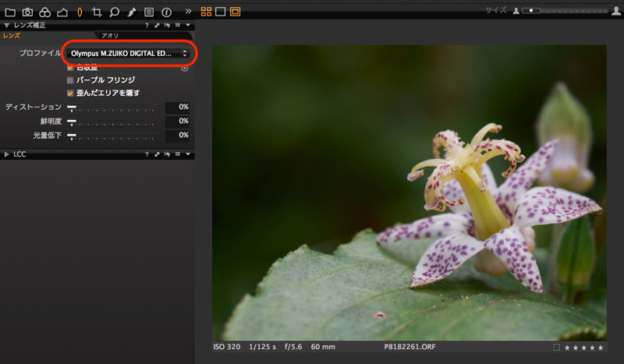This screenshot has height=364, width=624.
Task: Click the ディストーション slider track
Action: (113, 107)
